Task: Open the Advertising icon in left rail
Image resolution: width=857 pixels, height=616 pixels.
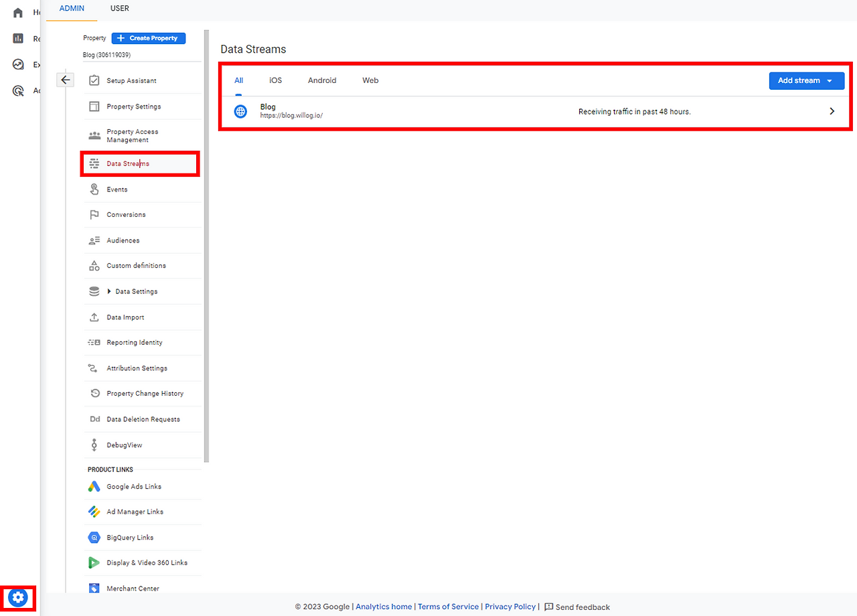Action: tap(18, 91)
